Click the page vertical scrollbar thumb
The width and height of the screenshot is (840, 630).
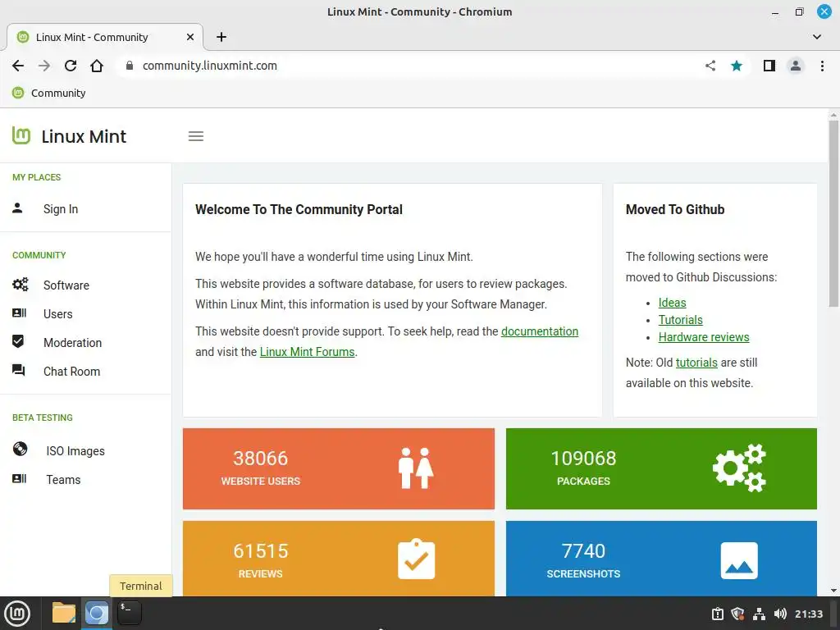click(x=833, y=213)
